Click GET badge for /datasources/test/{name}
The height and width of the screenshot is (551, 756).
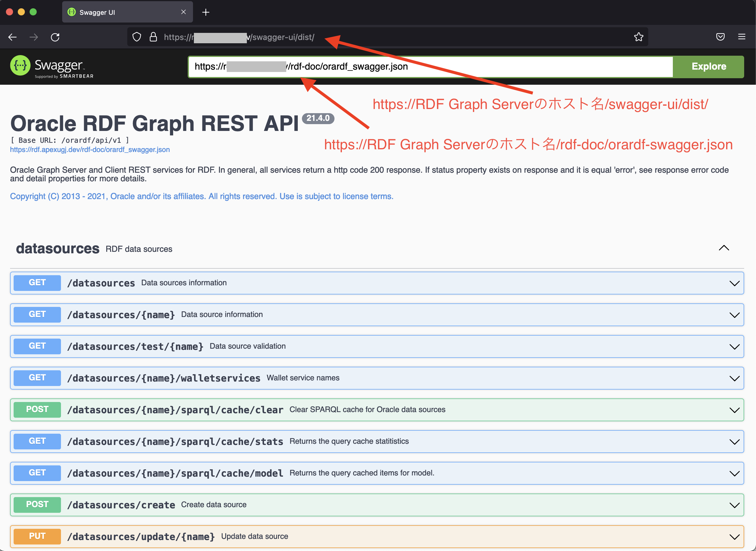coord(37,346)
